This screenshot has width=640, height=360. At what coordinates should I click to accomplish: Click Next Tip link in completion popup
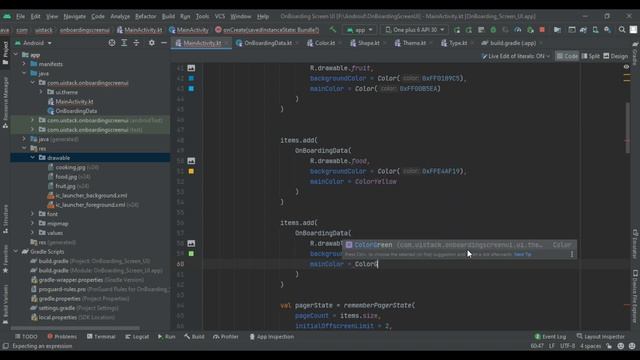tap(523, 254)
